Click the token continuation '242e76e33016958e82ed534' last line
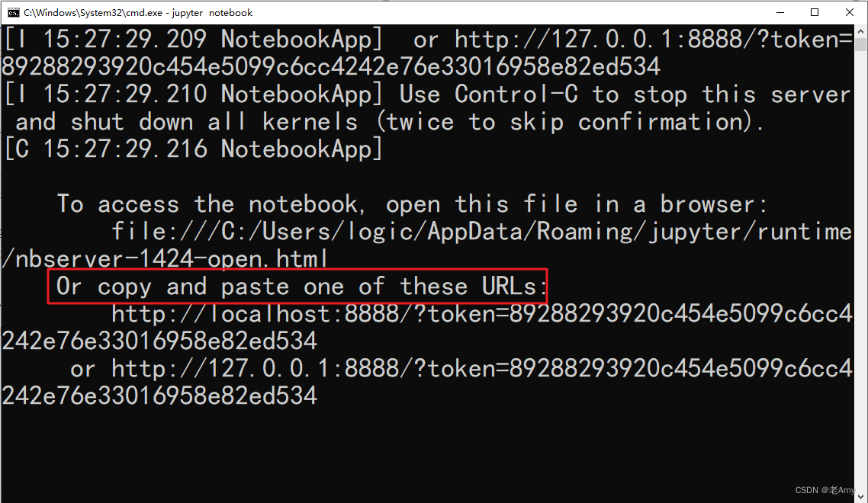Screen dimensions: 868x503 159,396
